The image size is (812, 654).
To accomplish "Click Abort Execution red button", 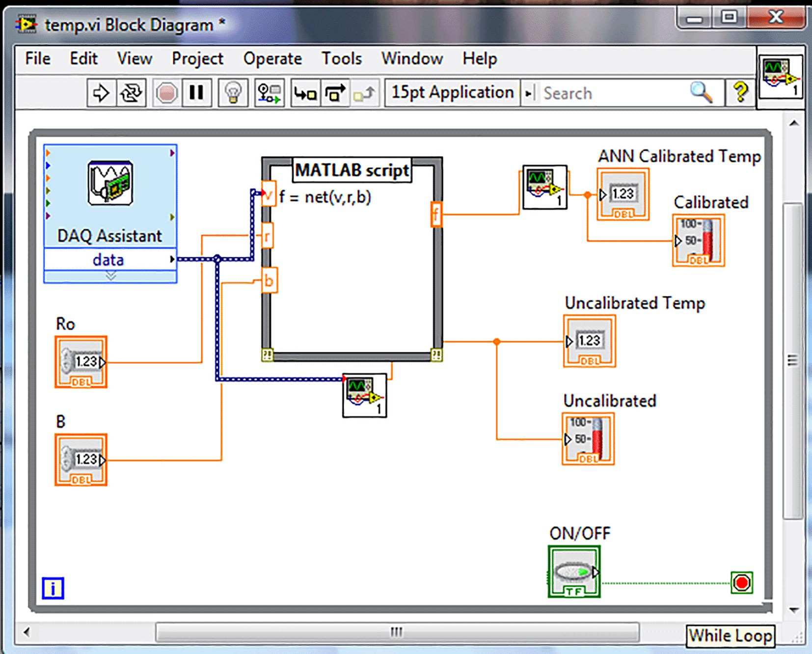I will pos(166,93).
